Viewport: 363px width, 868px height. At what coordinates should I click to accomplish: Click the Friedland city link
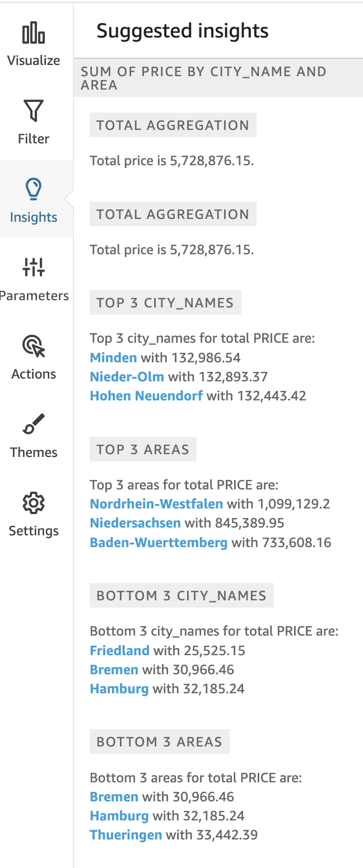point(119,650)
